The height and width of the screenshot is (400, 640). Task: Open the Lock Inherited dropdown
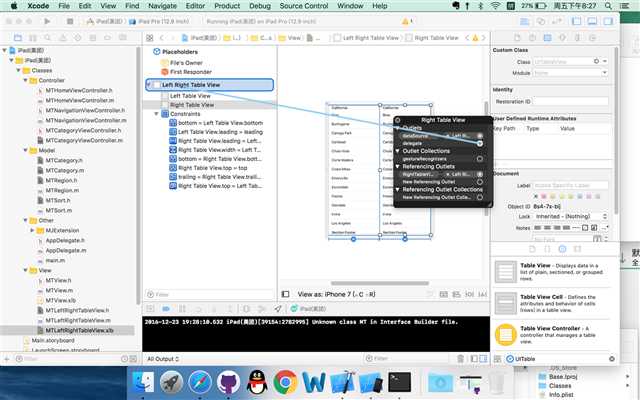[571, 216]
